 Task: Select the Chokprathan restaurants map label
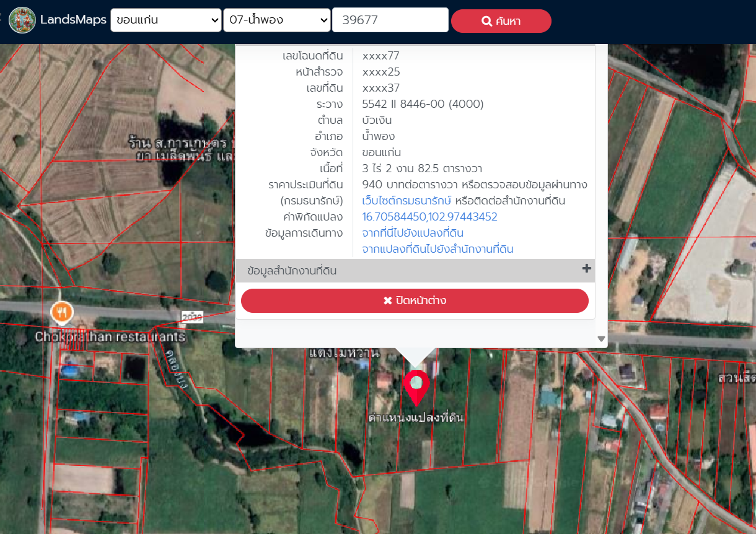(x=110, y=337)
